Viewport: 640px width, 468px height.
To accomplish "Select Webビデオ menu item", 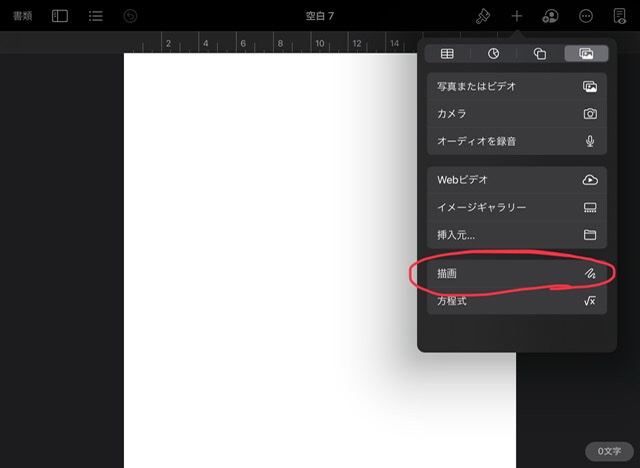I will point(516,180).
